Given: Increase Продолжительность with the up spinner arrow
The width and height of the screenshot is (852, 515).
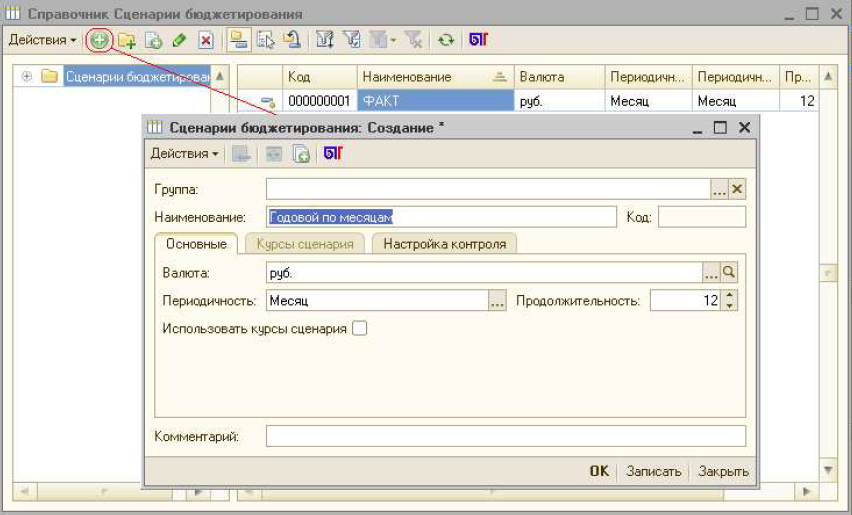Looking at the screenshot, I should pyautogui.click(x=729, y=295).
